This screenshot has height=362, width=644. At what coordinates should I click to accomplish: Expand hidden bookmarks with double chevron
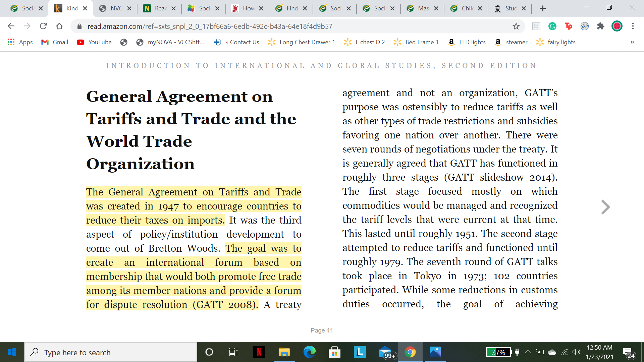(632, 42)
